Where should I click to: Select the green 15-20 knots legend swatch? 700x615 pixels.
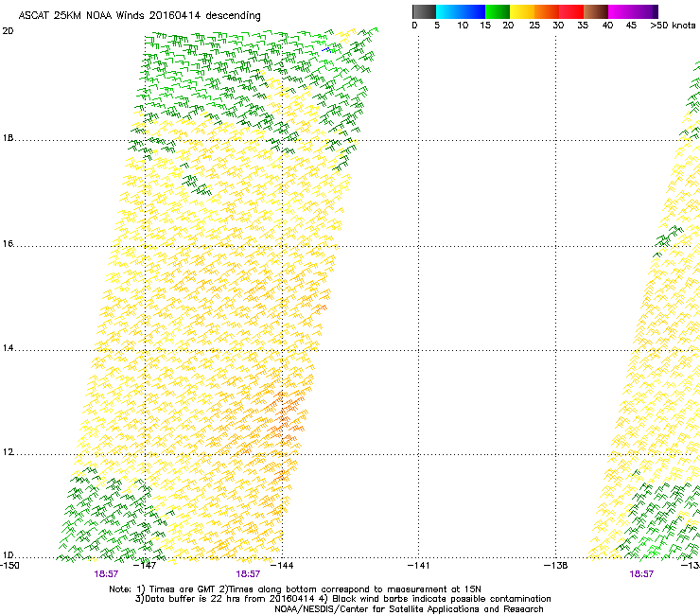(x=498, y=11)
